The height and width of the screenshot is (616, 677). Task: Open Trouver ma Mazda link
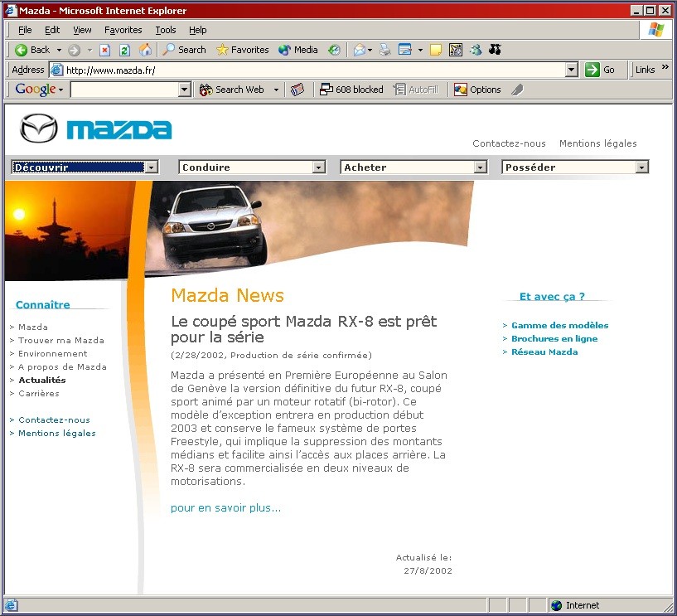coord(60,341)
